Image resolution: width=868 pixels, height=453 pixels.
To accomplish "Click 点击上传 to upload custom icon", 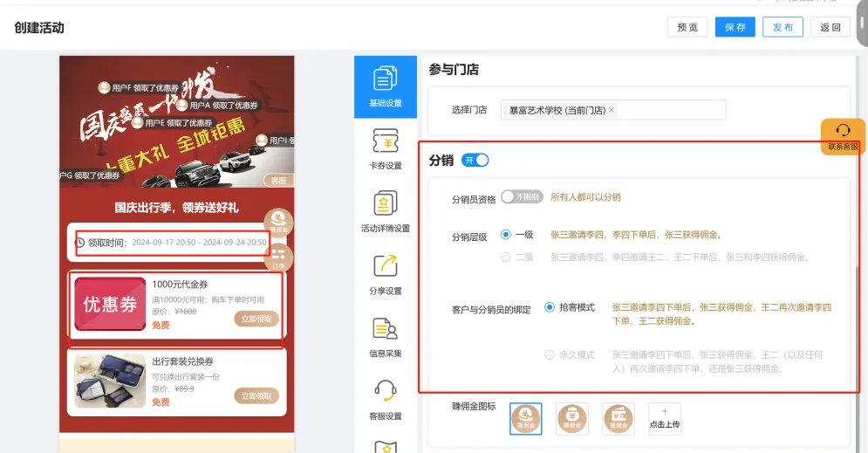I will click(665, 419).
